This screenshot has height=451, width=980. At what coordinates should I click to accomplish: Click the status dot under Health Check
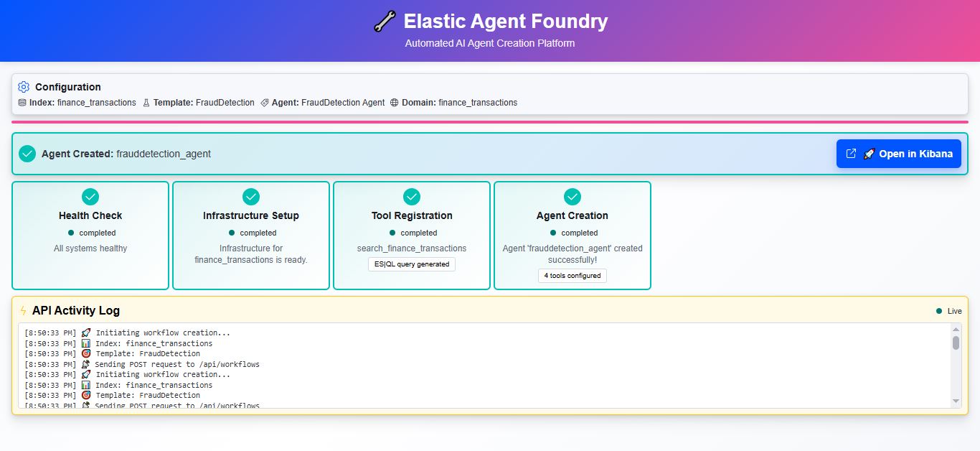(x=71, y=233)
